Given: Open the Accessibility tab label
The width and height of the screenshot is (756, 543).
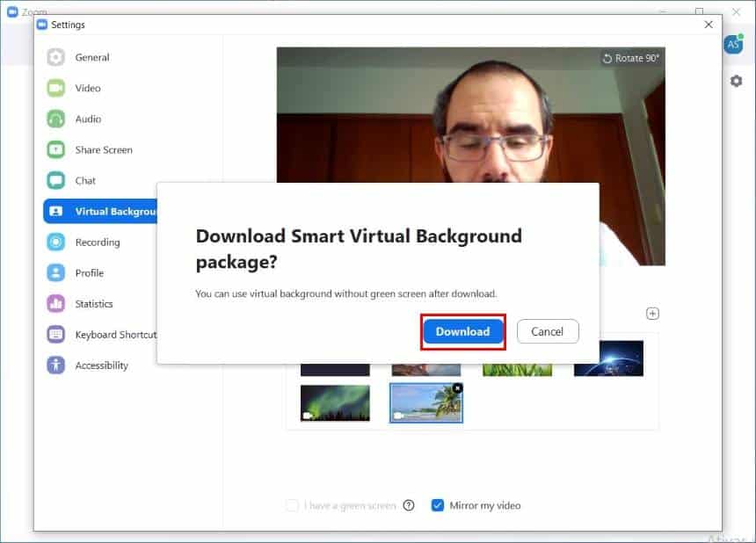Looking at the screenshot, I should (x=102, y=366).
